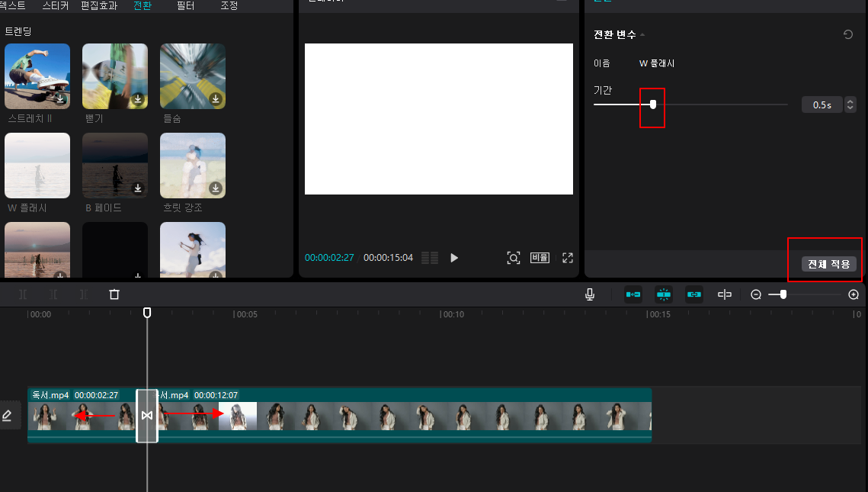Screen dimensions: 868x492
Task: Click the 00:10 ruler mark
Action: 452,314
